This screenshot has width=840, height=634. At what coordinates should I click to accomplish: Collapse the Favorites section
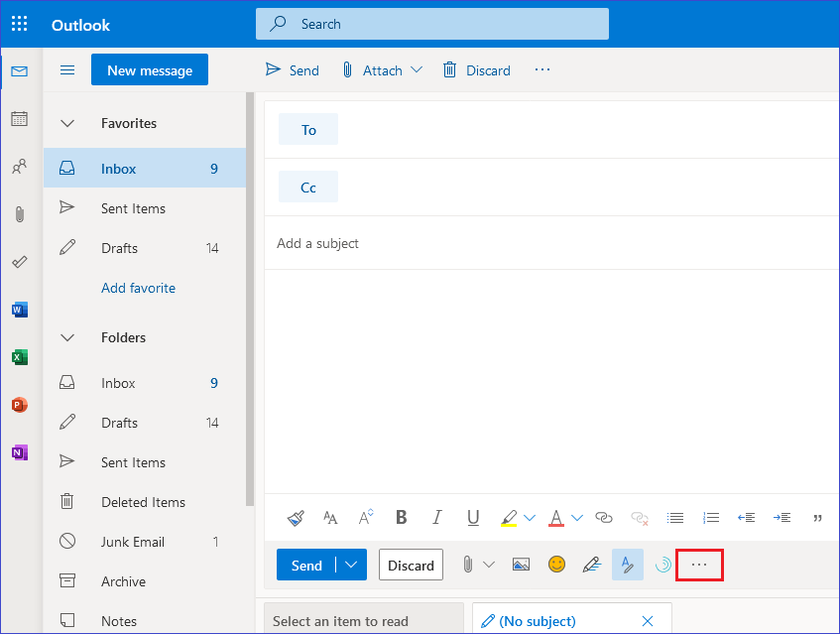[67, 124]
